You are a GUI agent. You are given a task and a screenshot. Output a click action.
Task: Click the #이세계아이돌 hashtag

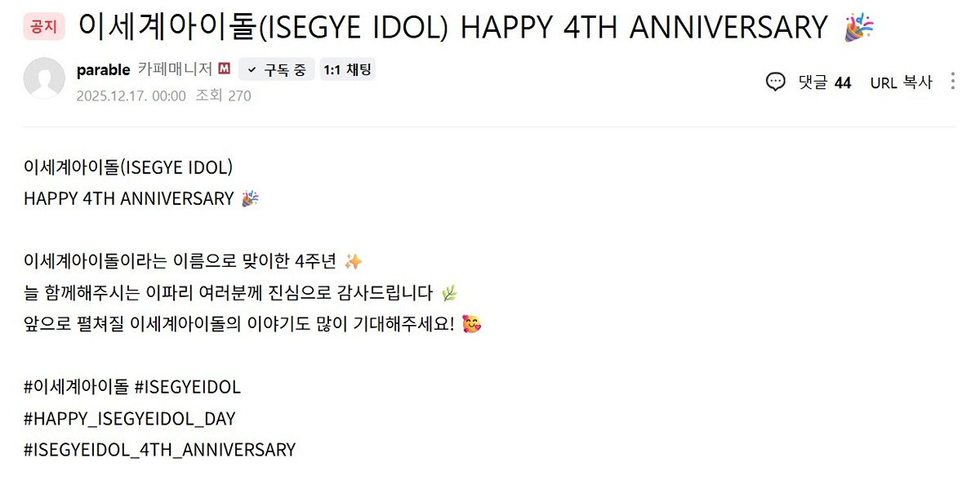click(x=76, y=387)
